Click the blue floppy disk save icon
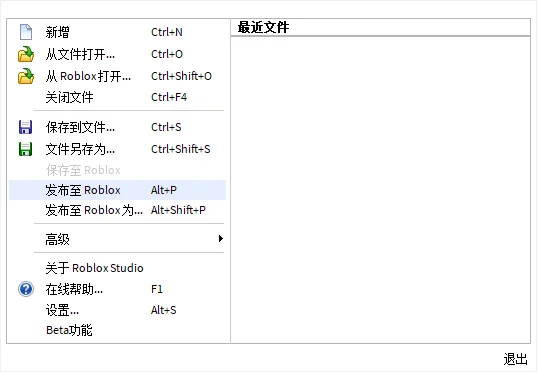 (x=25, y=127)
